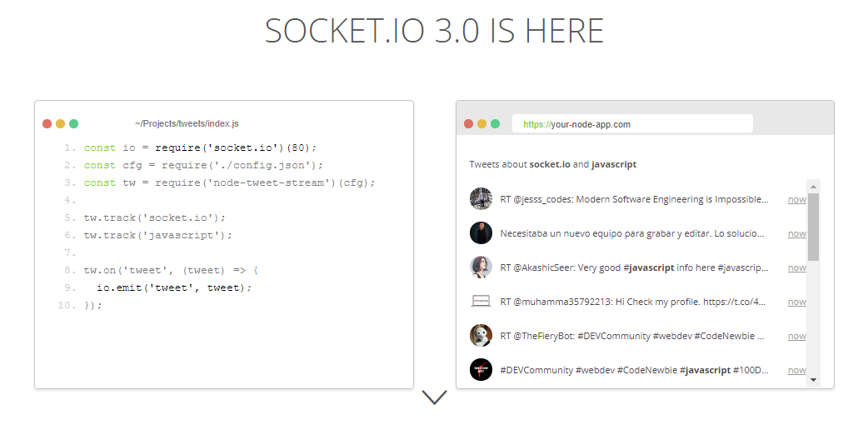Click code line tw.on('tweet', (tweet) => {
This screenshot has height=430, width=868.
pyautogui.click(x=171, y=270)
